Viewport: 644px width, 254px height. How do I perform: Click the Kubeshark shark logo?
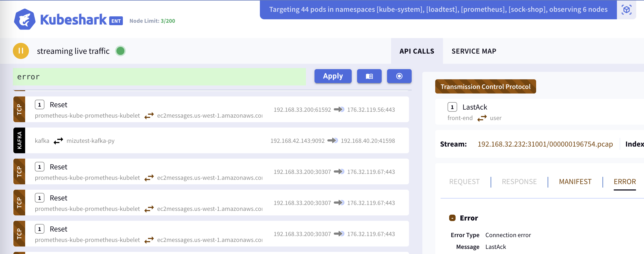[x=25, y=19]
